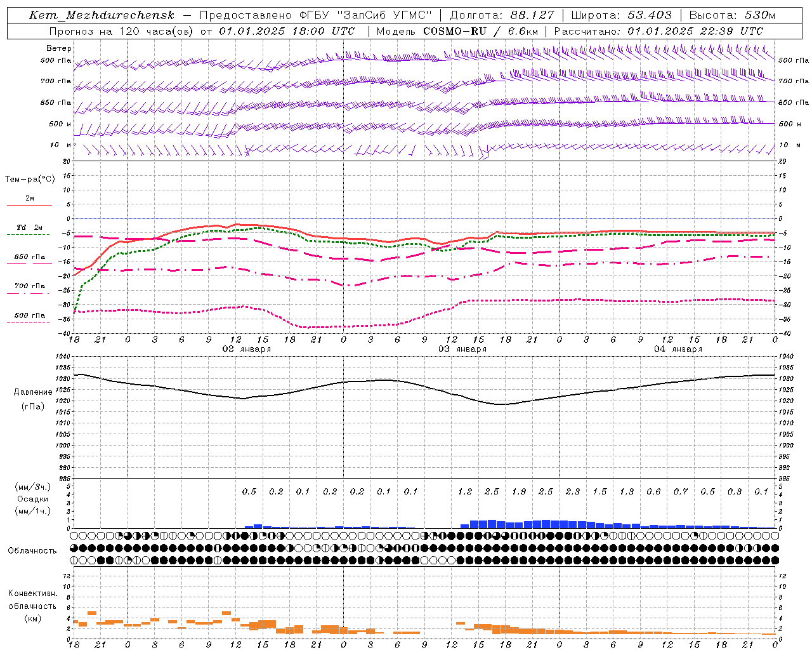This screenshot has width=812, height=650.
Task: Click the station name Kem_Mezhdurechensk in header
Action: tap(101, 15)
